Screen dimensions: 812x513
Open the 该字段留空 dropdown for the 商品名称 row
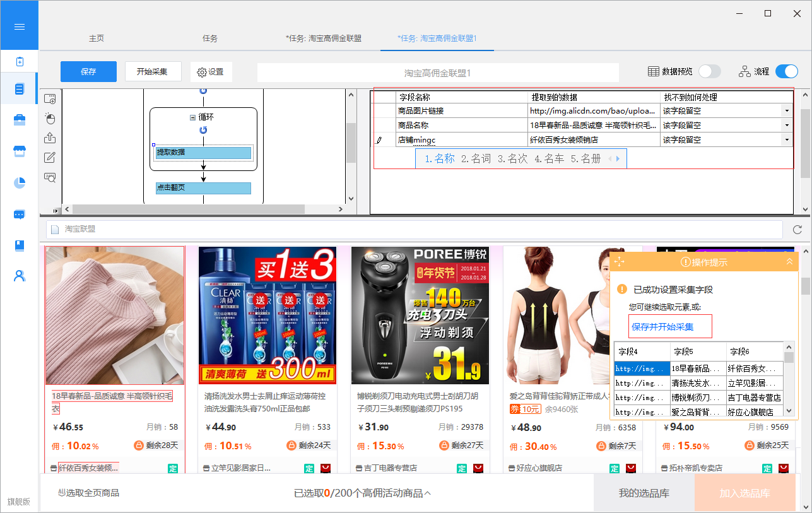pos(787,126)
